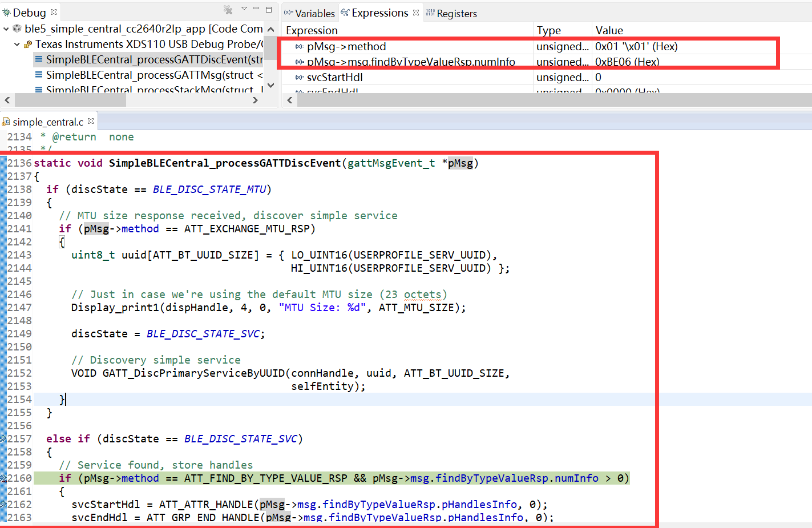This screenshot has height=528, width=812.
Task: Click GATT_DiscPrimaryServiceByUUID on line 2152
Action: pos(193,373)
